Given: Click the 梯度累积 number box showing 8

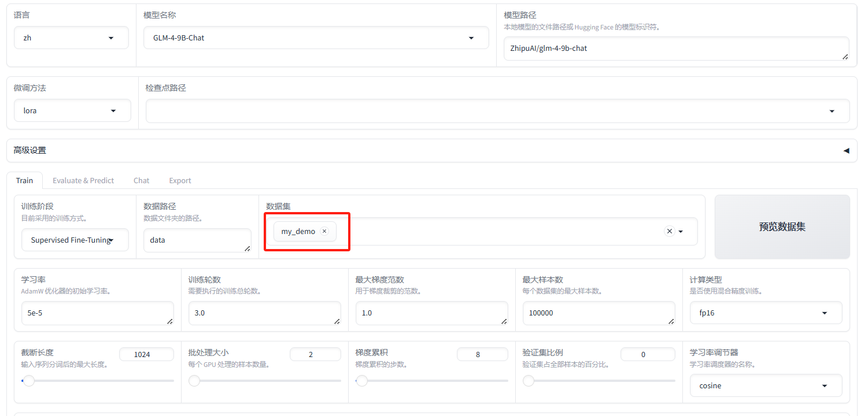Looking at the screenshot, I should click(478, 354).
